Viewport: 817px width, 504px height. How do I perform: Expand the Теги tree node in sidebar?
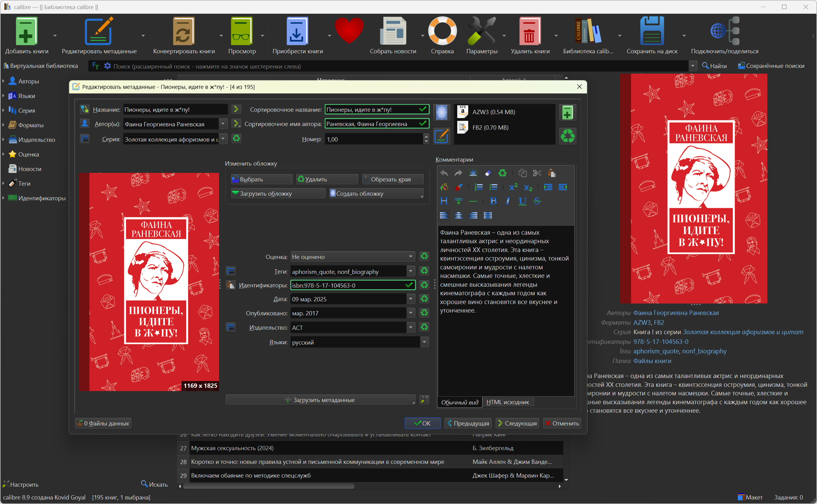click(3, 183)
